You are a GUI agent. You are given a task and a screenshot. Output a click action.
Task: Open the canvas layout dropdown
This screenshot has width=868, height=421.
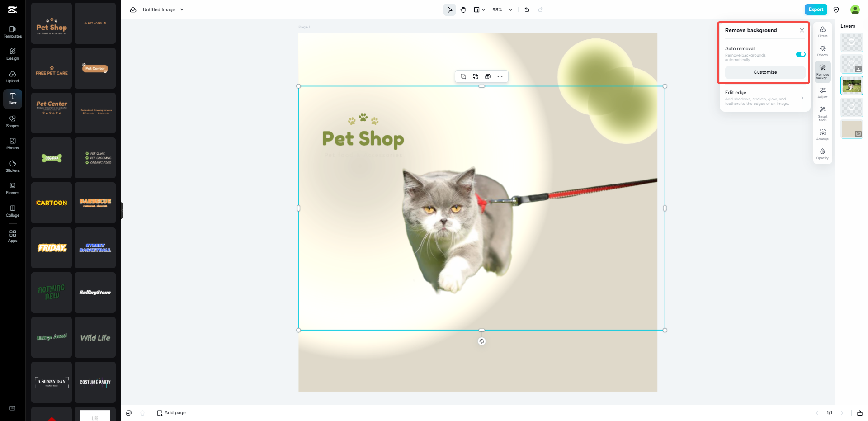point(479,10)
